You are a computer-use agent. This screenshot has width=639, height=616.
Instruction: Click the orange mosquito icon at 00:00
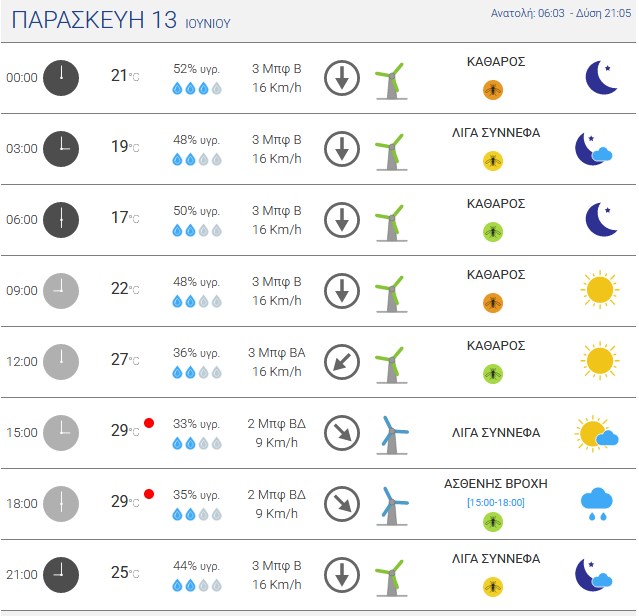(x=493, y=90)
